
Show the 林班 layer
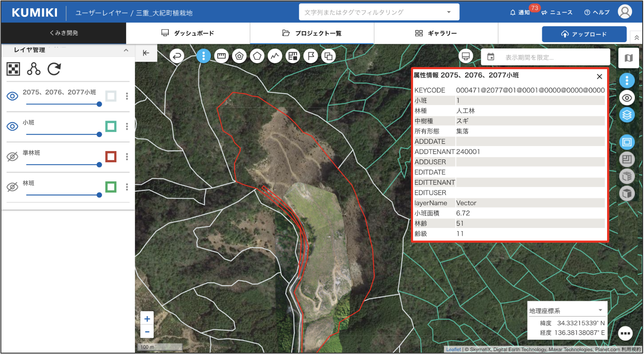pyautogui.click(x=12, y=187)
